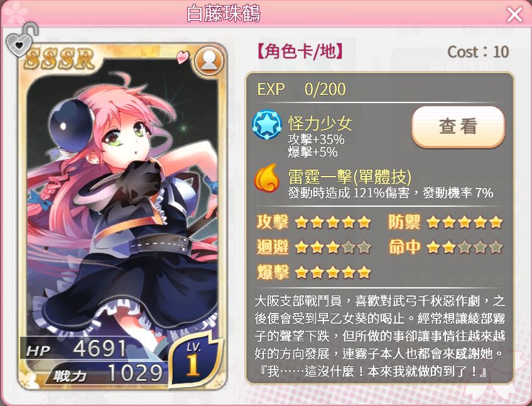
Task: Click the 迴避 star rating row
Action: [x=314, y=247]
